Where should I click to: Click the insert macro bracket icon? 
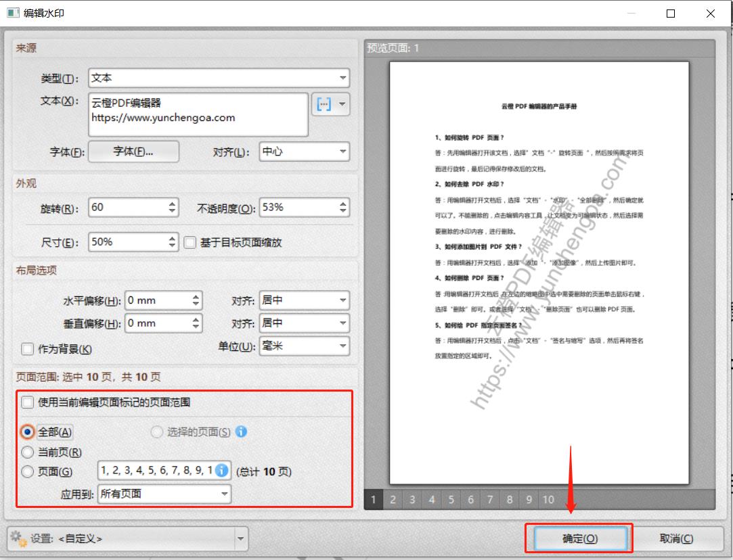[324, 103]
